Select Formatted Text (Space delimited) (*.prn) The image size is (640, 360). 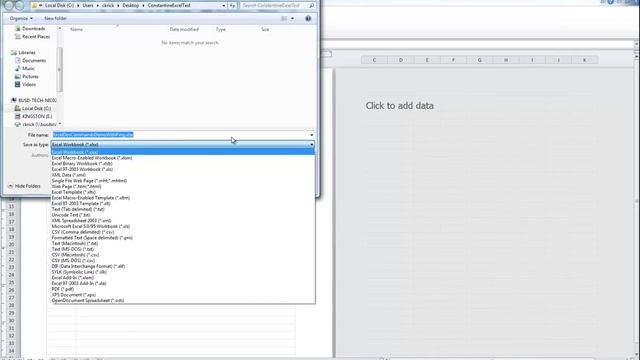point(182,238)
